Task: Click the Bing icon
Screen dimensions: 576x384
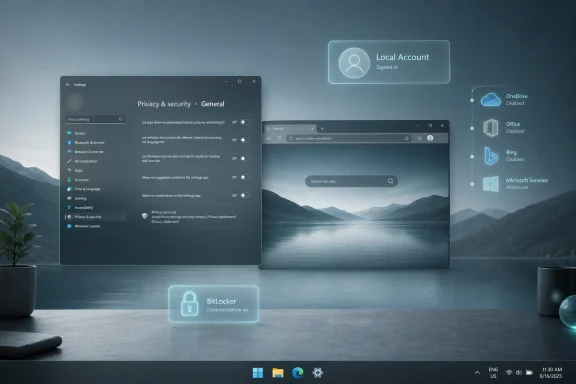Action: coord(491,155)
